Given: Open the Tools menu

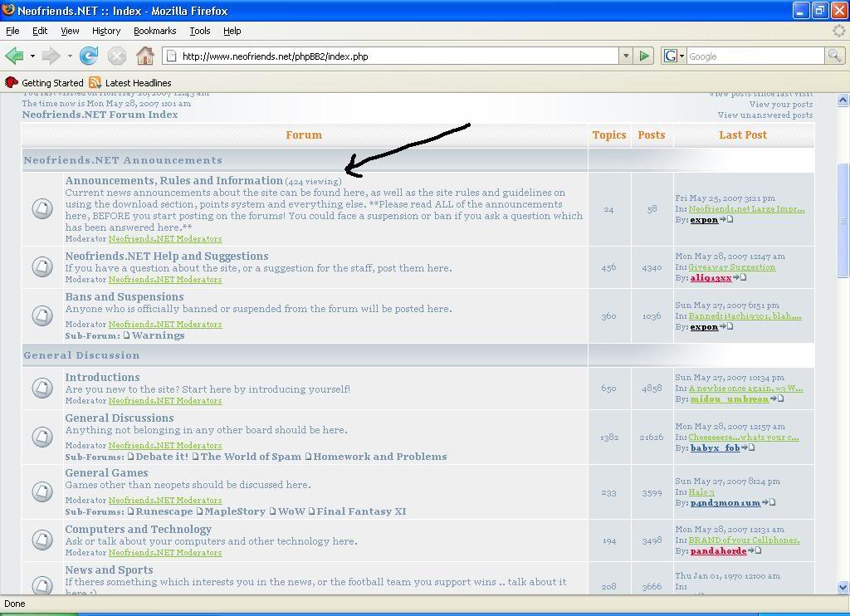Looking at the screenshot, I should tap(199, 31).
